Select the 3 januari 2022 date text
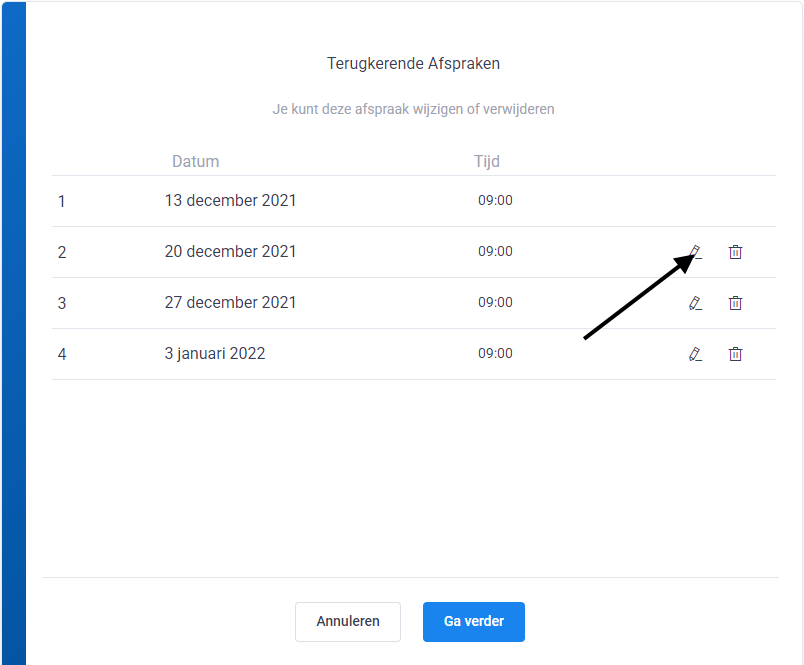 [215, 354]
